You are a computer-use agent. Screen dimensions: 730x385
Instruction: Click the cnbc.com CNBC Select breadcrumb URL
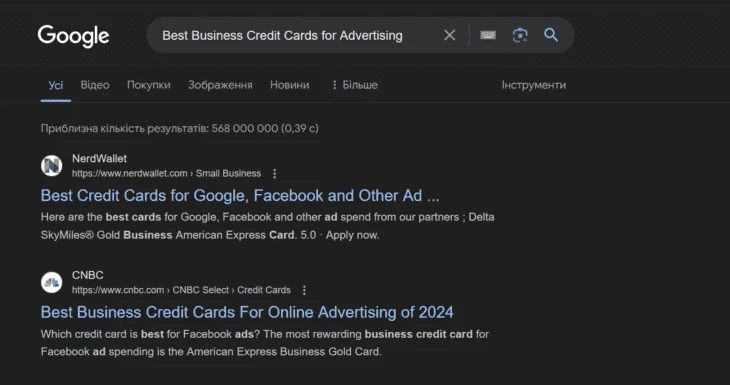181,290
